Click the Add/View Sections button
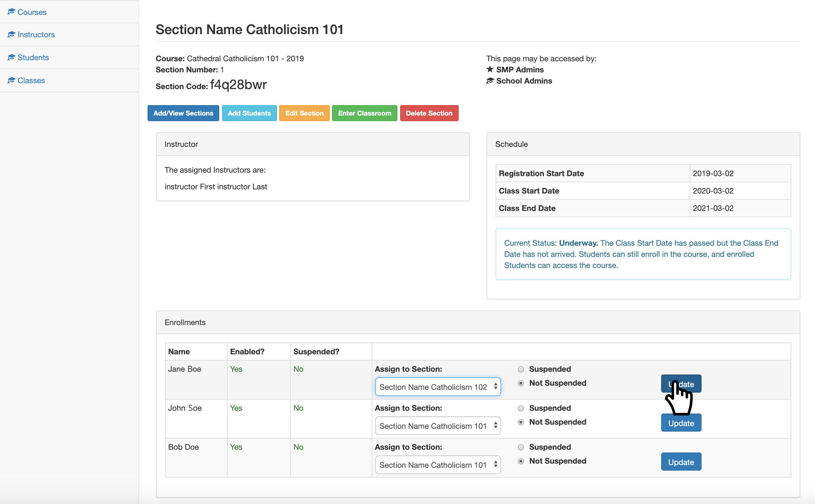Image resolution: width=815 pixels, height=504 pixels. point(183,113)
